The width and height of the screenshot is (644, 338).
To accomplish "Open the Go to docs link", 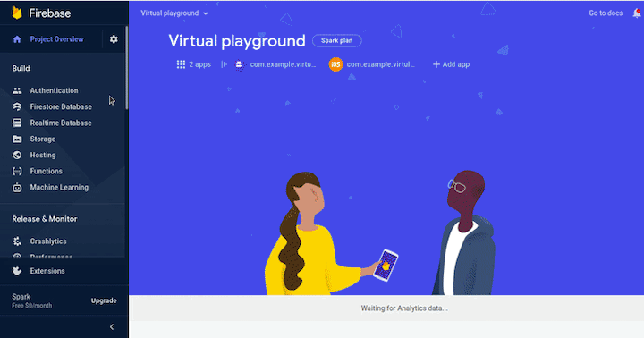I will click(606, 13).
